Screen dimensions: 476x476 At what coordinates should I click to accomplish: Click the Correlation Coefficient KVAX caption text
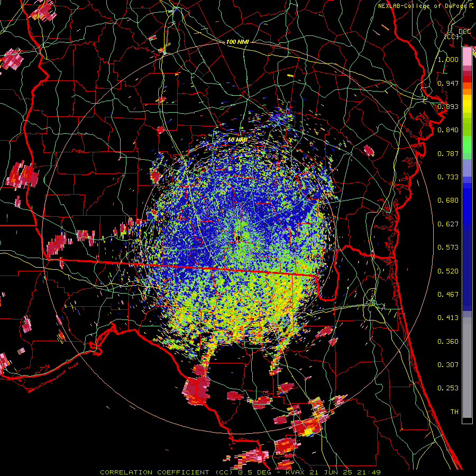tap(240, 472)
